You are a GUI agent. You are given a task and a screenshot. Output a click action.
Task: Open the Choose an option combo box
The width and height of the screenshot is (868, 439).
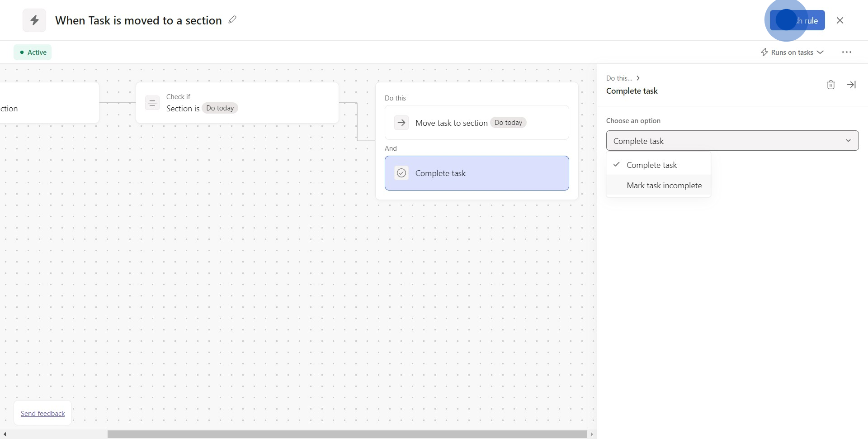pyautogui.click(x=732, y=141)
